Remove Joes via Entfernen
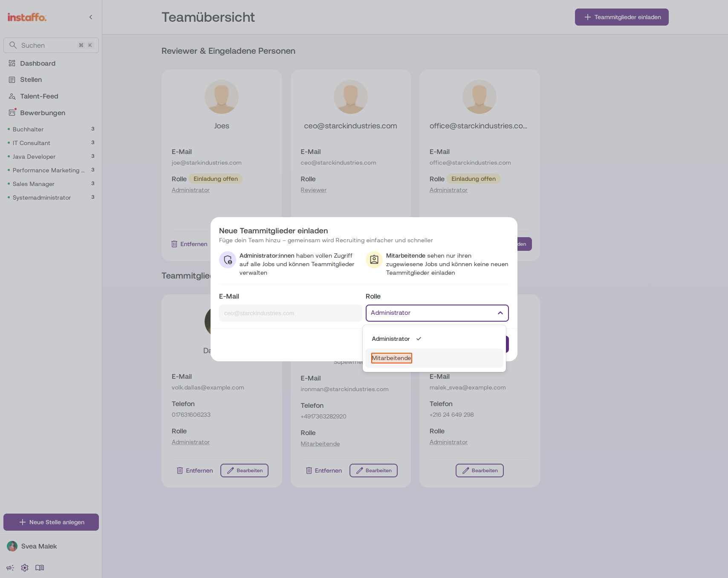Image resolution: width=728 pixels, height=578 pixels. click(190, 244)
